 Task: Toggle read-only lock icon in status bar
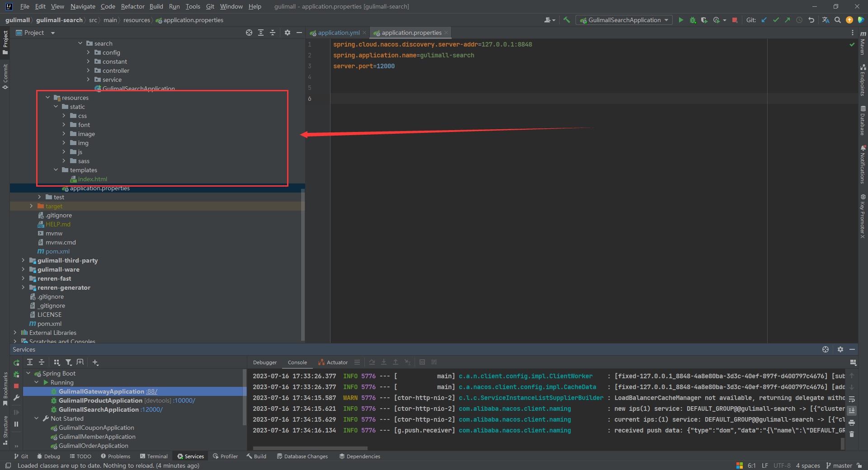coord(859,465)
